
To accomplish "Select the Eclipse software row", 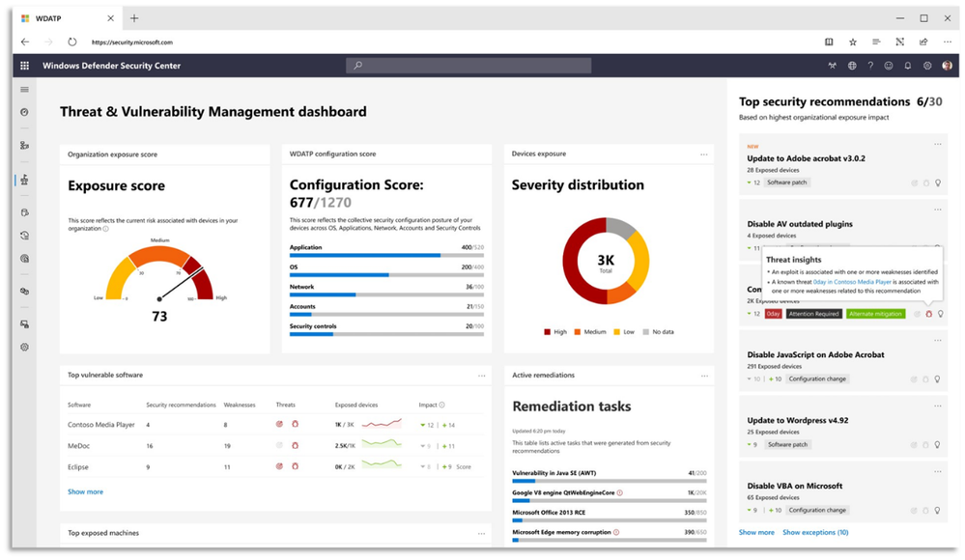I will [275, 466].
